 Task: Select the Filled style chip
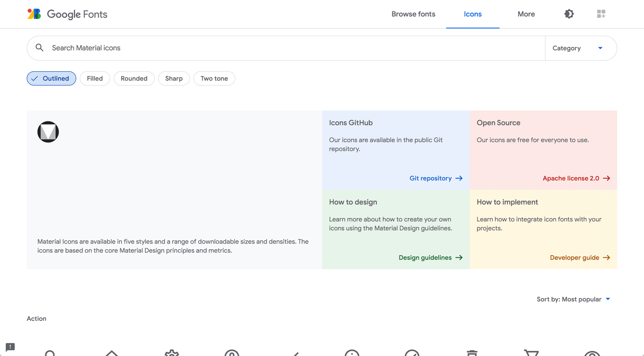95,79
